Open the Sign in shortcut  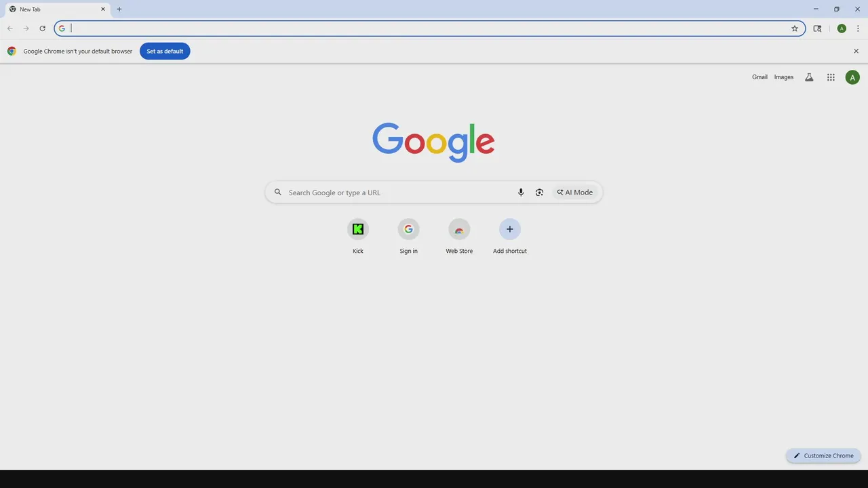[408, 237]
